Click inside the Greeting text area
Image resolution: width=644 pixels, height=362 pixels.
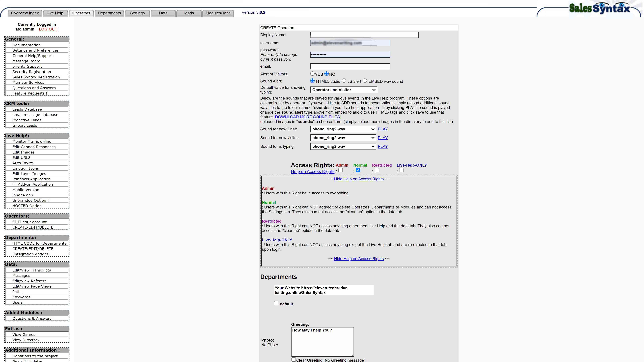point(322,342)
